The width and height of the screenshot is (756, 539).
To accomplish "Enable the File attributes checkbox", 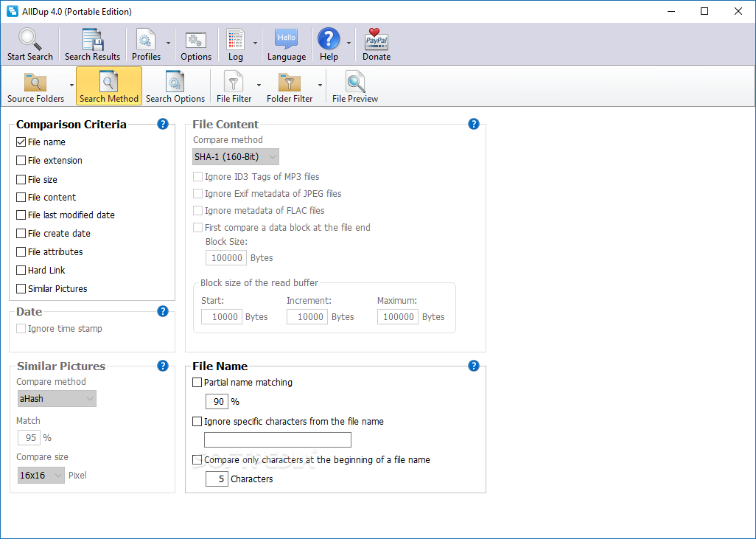I will click(x=21, y=251).
